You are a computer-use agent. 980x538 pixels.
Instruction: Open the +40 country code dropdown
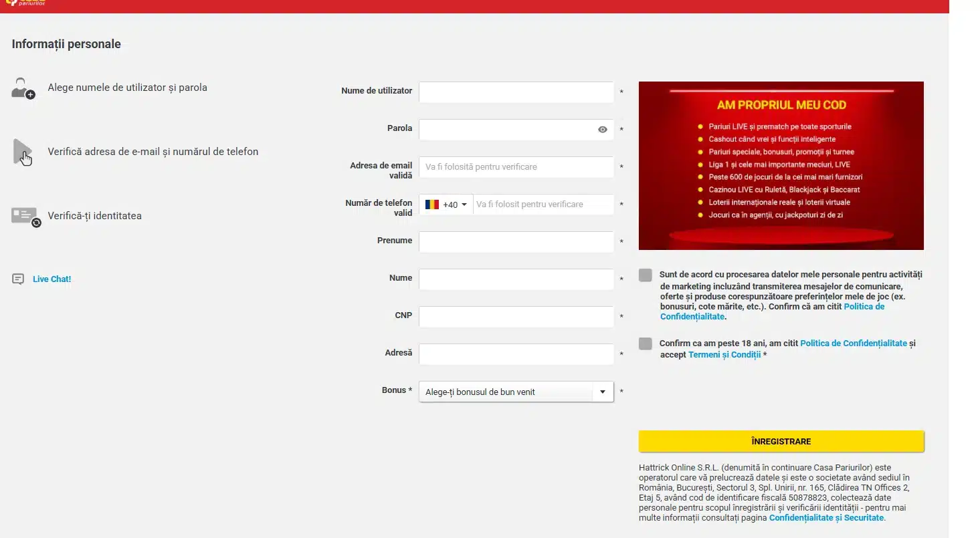coord(464,204)
